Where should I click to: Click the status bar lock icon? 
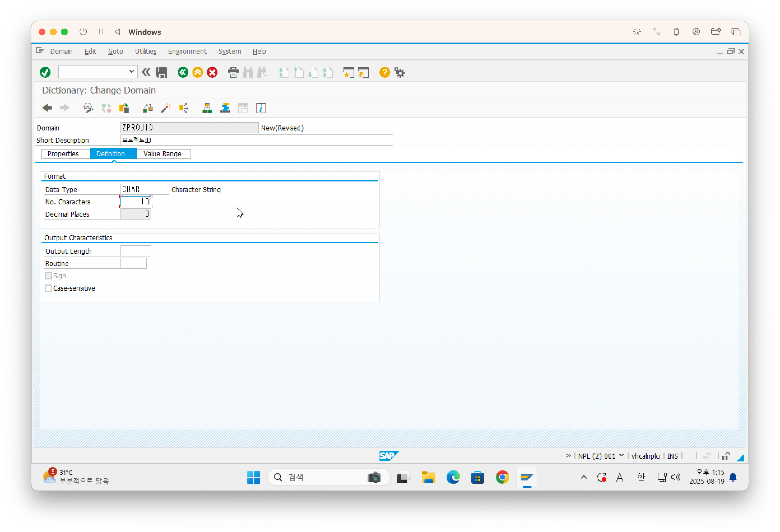(725, 456)
